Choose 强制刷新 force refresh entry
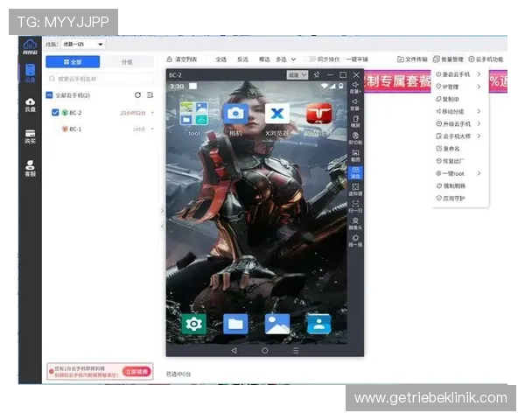Viewport: 525px width, 420px height. pyautogui.click(x=451, y=185)
